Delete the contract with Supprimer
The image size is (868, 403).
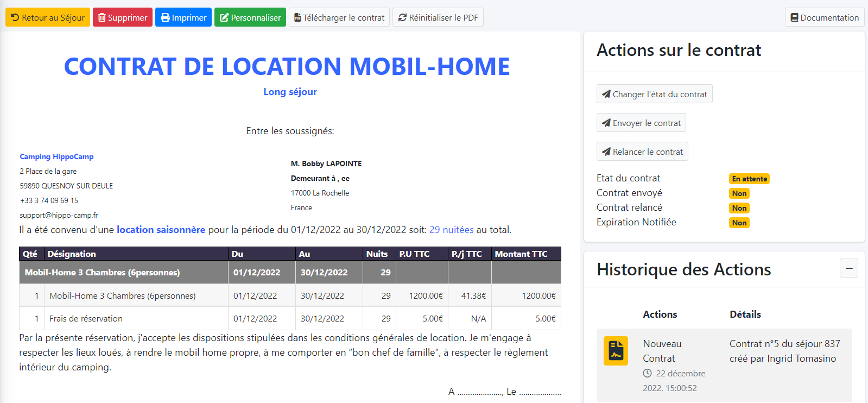(x=123, y=17)
